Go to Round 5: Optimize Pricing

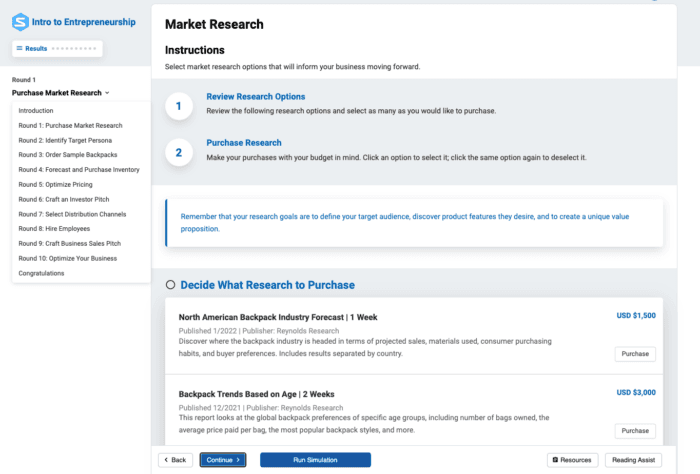55,184
